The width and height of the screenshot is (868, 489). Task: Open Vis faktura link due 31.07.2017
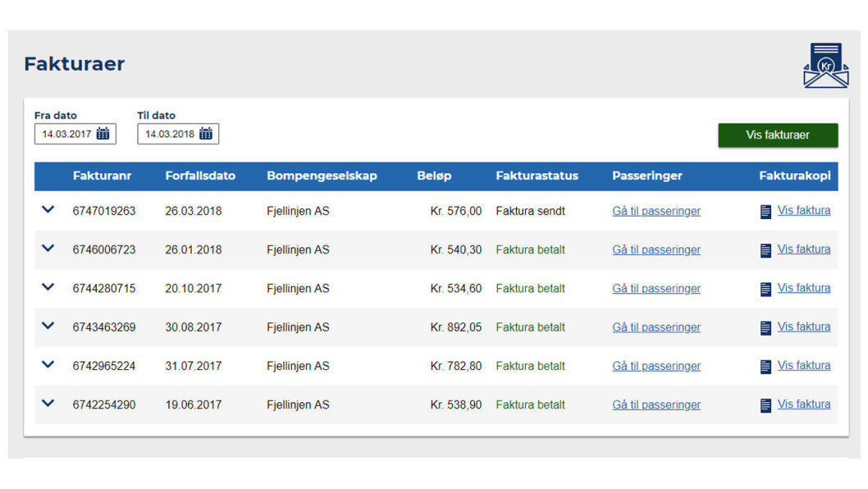[x=804, y=365]
